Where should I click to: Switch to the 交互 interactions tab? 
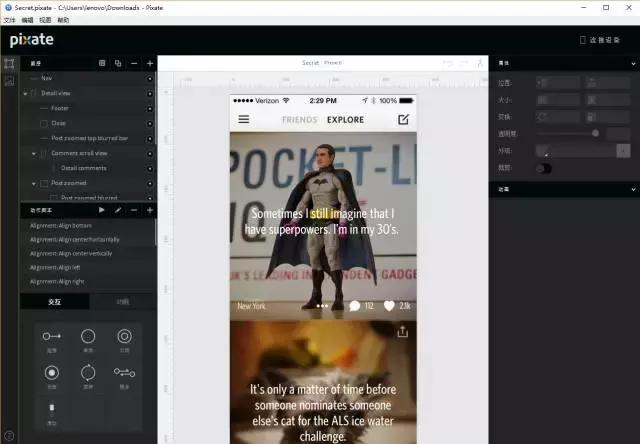click(54, 301)
